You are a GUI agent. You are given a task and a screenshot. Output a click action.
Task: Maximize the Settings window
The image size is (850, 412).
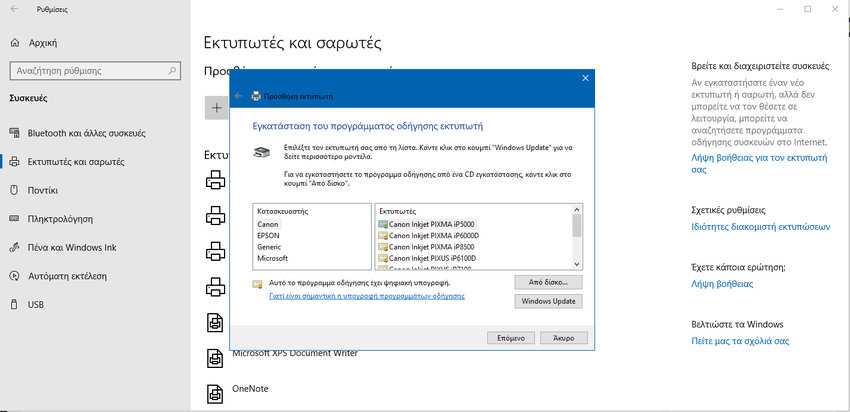coord(808,9)
